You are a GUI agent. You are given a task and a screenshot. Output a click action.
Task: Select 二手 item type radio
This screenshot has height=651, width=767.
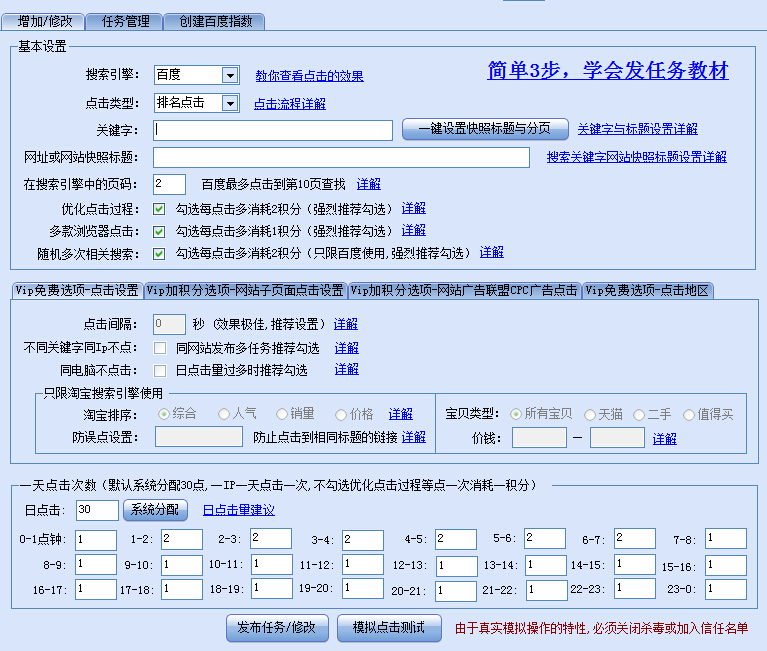639,415
